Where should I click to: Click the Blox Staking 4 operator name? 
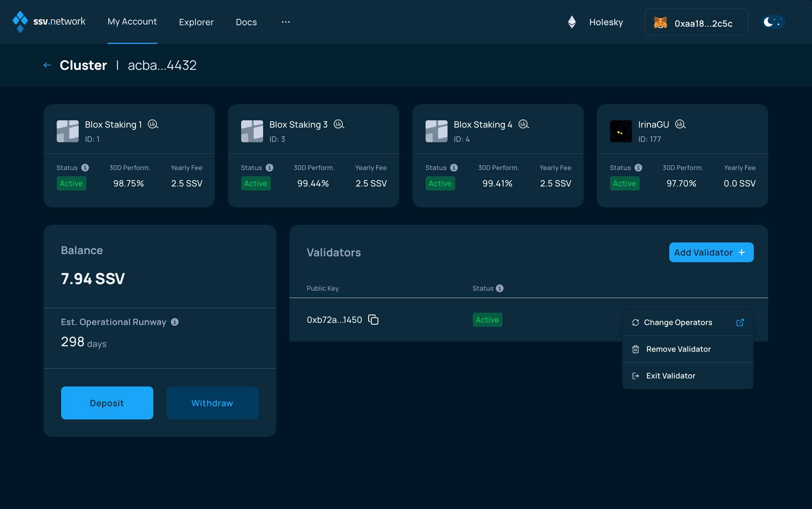pos(483,124)
